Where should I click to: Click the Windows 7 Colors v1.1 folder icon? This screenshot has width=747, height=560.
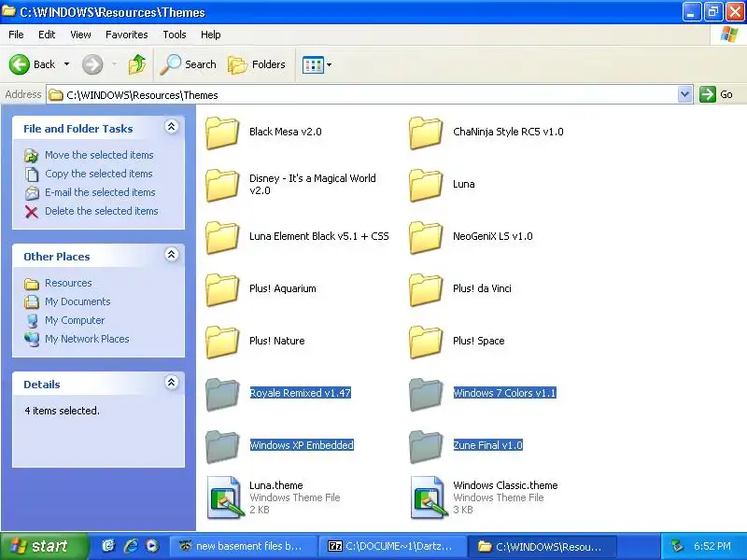click(x=427, y=395)
